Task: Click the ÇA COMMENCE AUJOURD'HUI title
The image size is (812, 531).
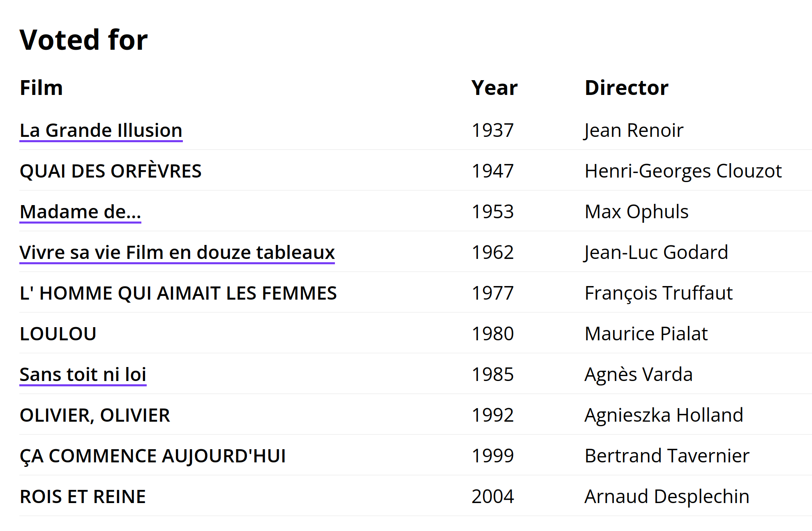Action: pyautogui.click(x=153, y=456)
